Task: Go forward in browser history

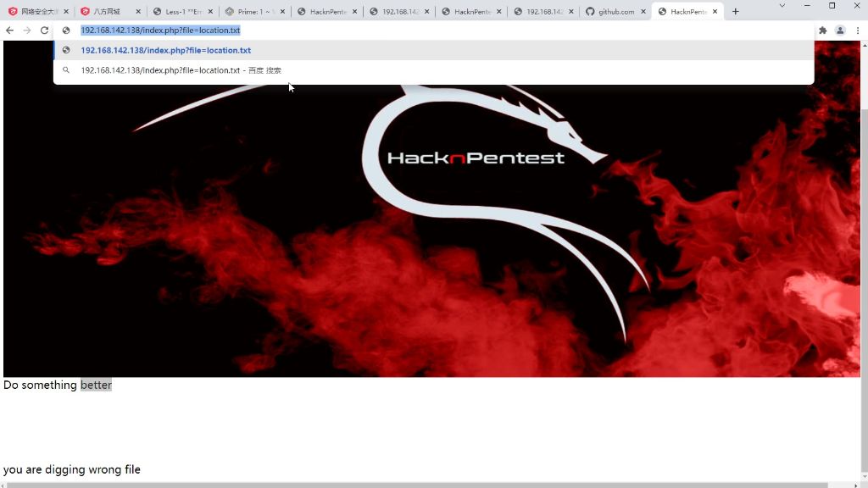Action: tap(26, 30)
